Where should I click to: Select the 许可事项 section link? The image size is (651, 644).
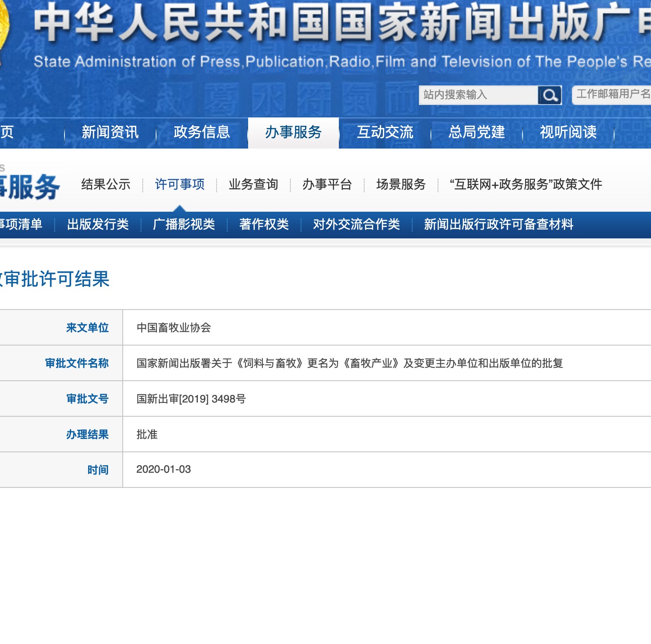point(180,184)
